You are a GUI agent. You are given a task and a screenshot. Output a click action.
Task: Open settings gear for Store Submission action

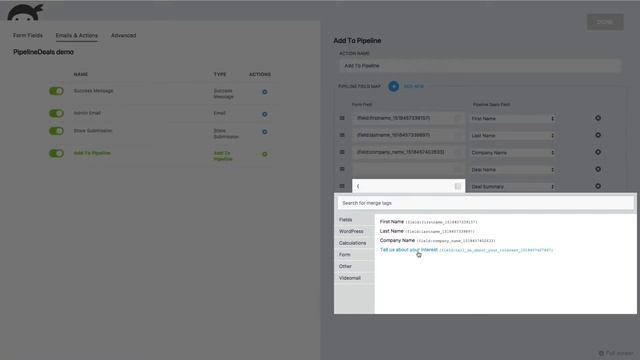(264, 132)
